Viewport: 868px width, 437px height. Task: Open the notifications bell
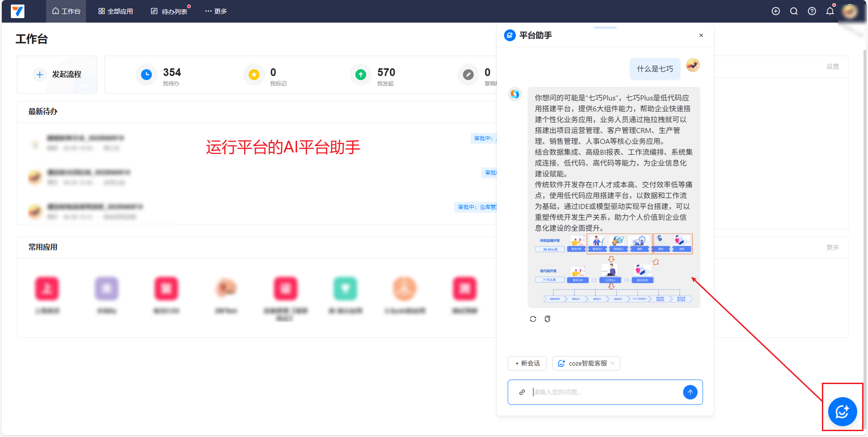click(x=830, y=11)
